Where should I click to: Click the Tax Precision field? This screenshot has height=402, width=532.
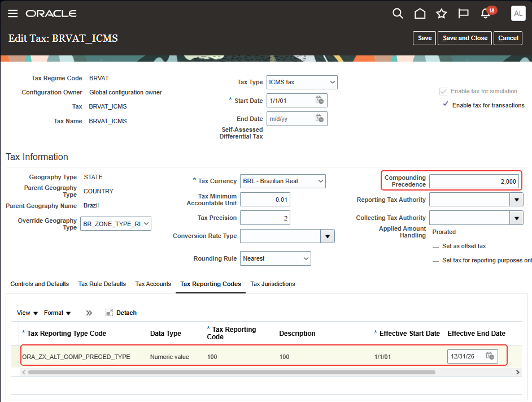click(265, 218)
